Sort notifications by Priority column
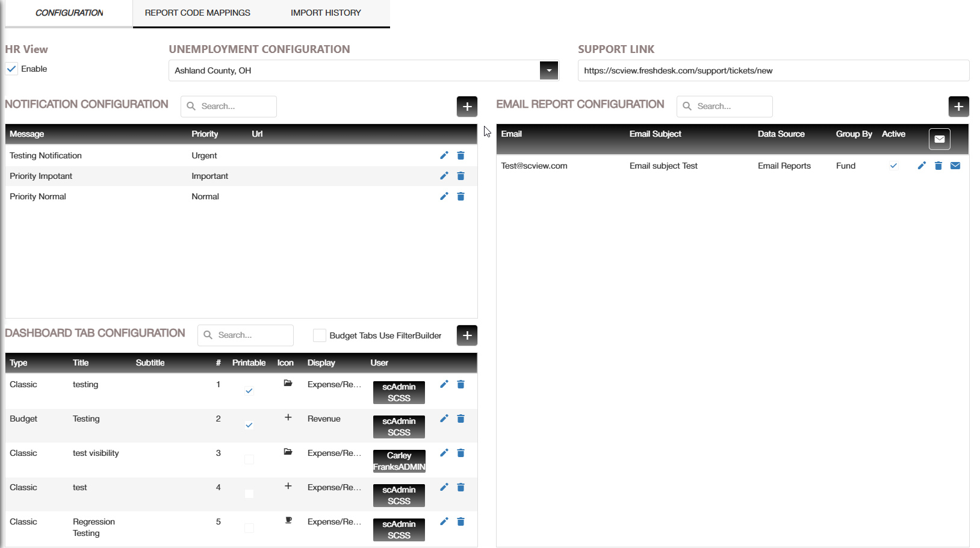This screenshot has height=548, width=980. (x=205, y=134)
